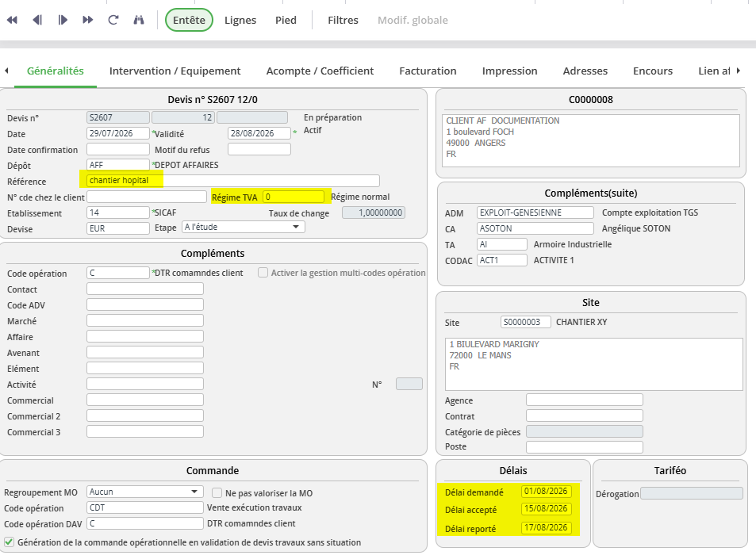Screen dimensions: 756x559
Task: Click the Poste field
Action: point(585,446)
